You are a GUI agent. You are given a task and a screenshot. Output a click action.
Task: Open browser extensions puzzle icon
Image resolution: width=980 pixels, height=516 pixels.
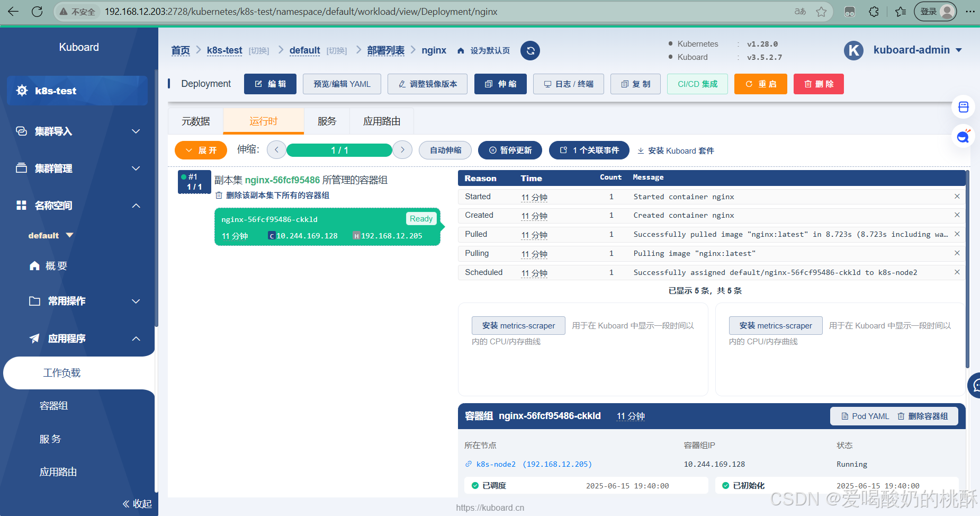pyautogui.click(x=874, y=11)
